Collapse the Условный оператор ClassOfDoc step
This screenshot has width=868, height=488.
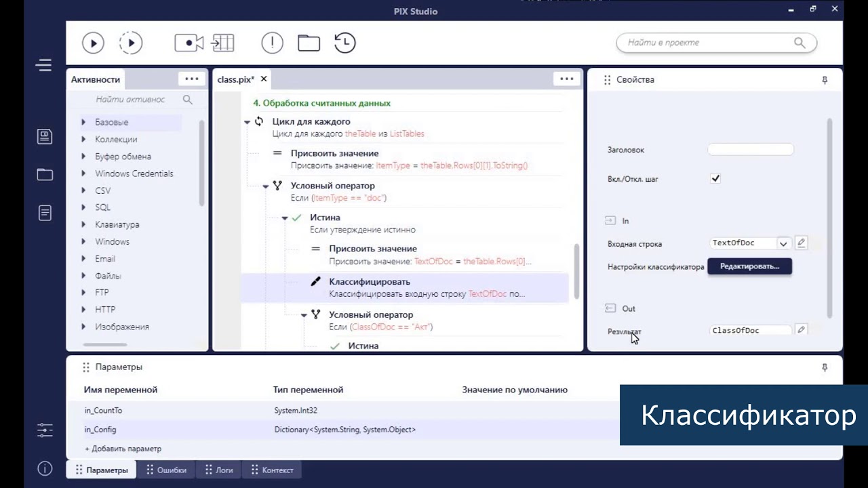304,315
